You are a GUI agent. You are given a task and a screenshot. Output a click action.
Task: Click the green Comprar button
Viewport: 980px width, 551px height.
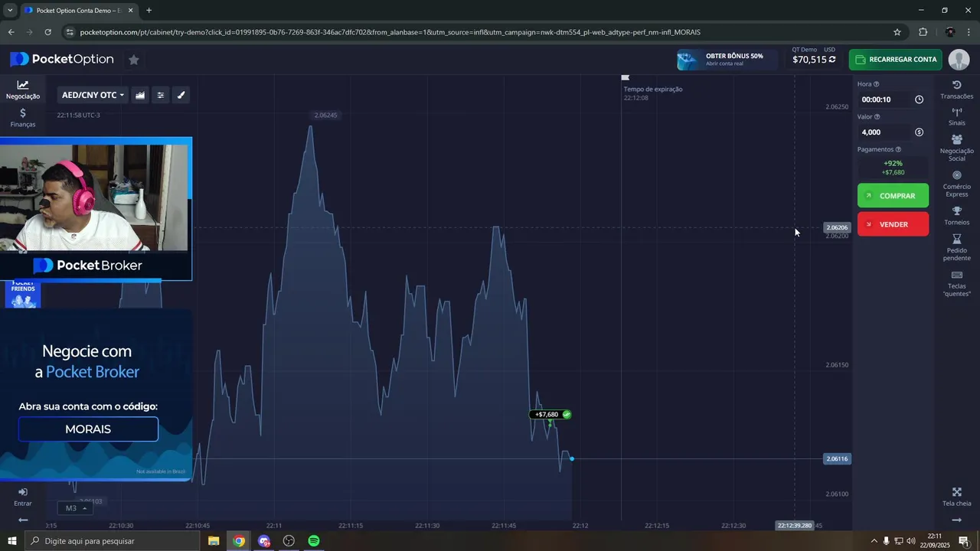coord(893,196)
